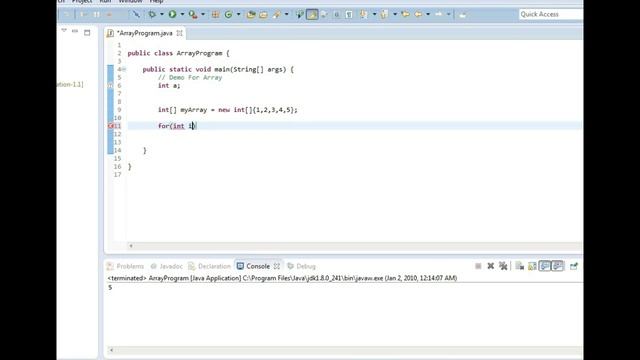Open dropdown arrow beside Previous Annotation icon
640x360 pixels.
(x=395, y=14)
